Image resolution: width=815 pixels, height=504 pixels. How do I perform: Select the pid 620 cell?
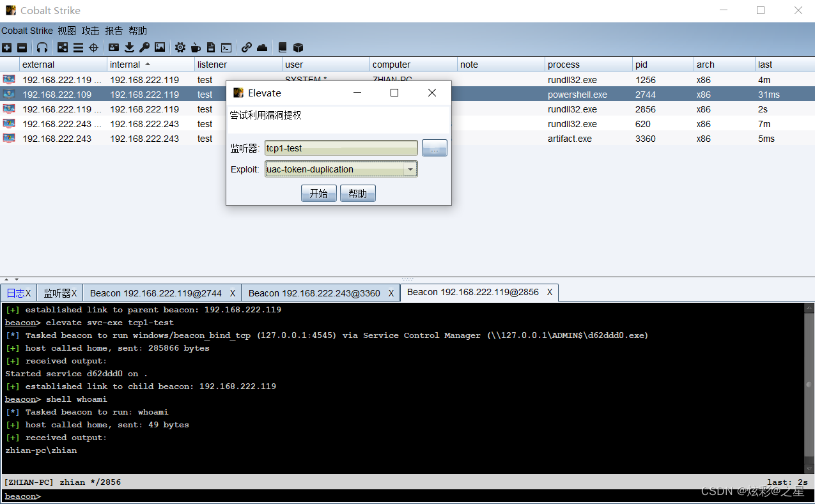[x=664, y=124]
